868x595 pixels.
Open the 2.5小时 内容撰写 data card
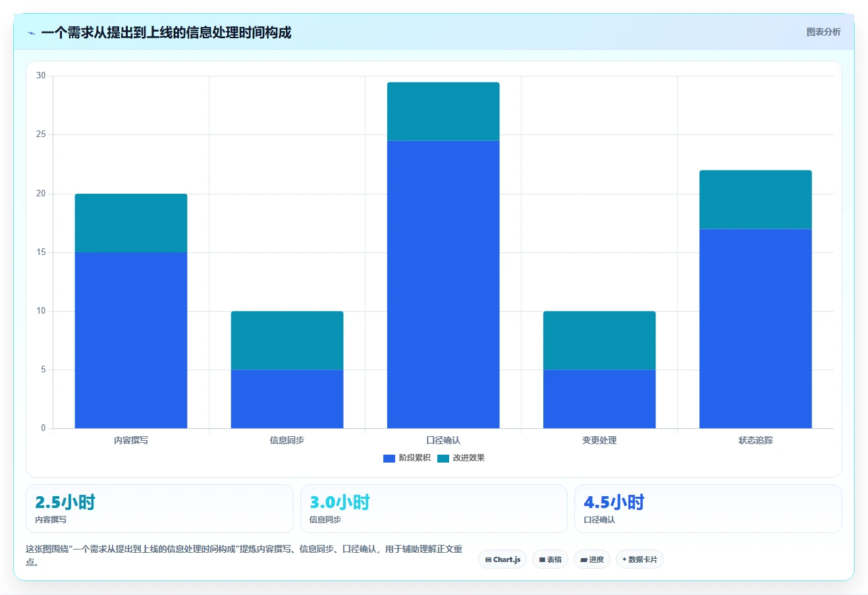(159, 509)
